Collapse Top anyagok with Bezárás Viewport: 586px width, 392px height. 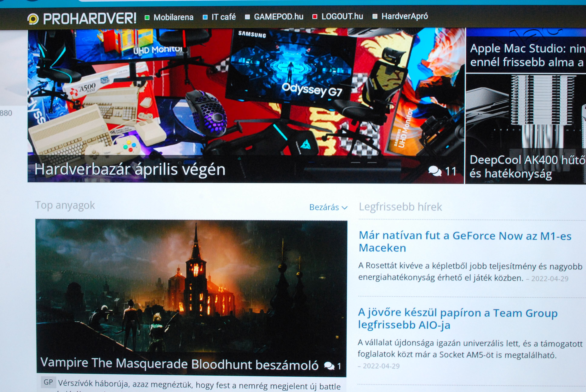328,207
